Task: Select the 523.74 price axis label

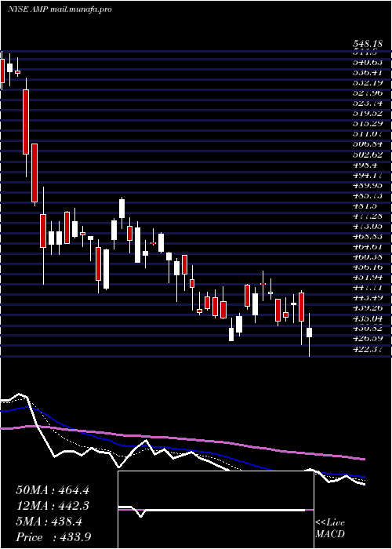Action: tap(367, 104)
